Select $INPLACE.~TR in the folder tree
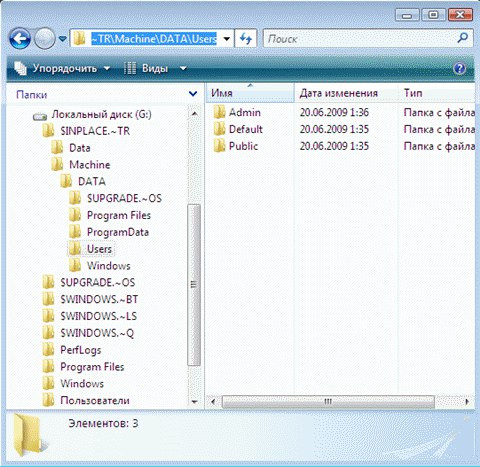 click(95, 131)
